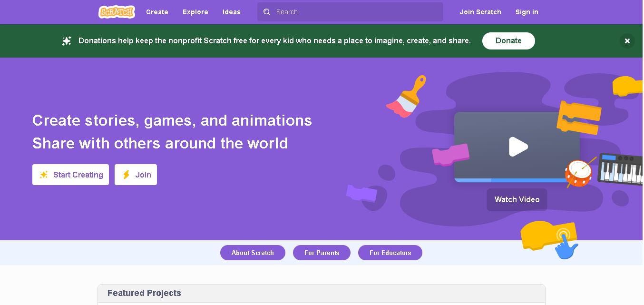This screenshot has width=644, height=305.
Task: Click the search magnifier icon
Action: coord(267,12)
